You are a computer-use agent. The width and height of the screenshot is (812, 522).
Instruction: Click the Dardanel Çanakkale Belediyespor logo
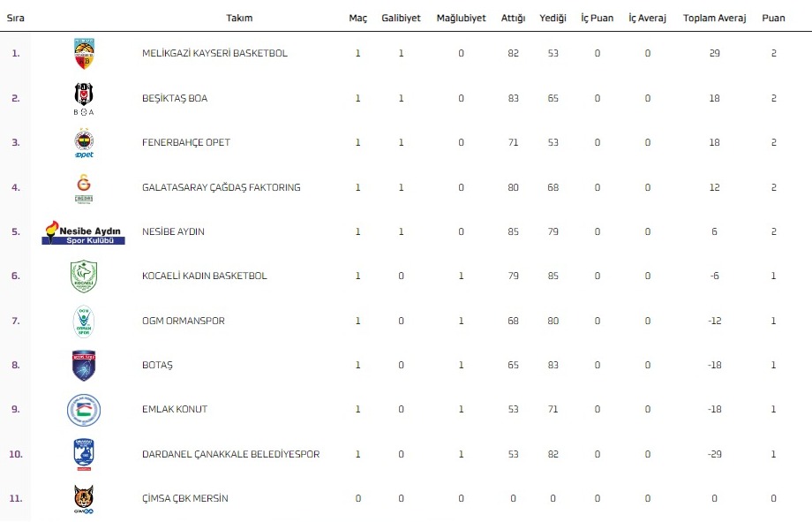click(x=84, y=454)
